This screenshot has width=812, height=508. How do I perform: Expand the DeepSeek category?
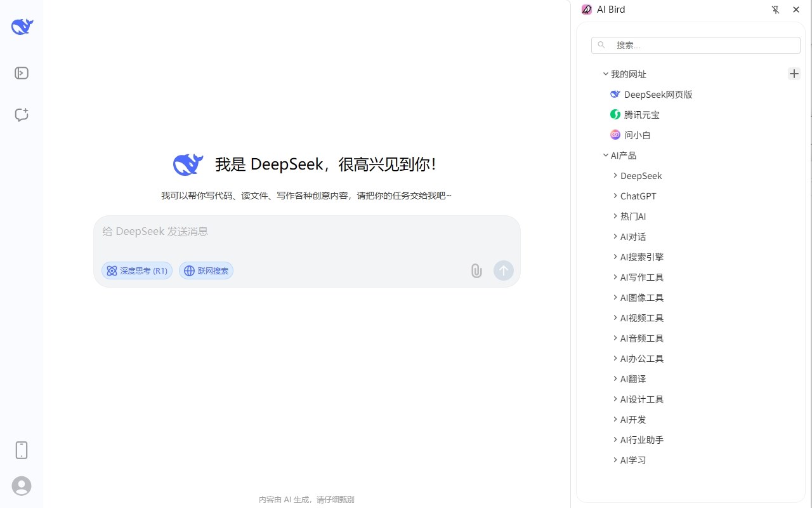[615, 176]
